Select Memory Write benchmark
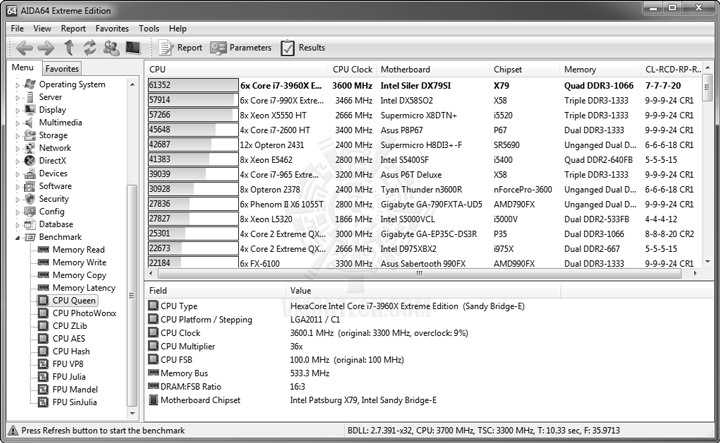 tap(79, 263)
